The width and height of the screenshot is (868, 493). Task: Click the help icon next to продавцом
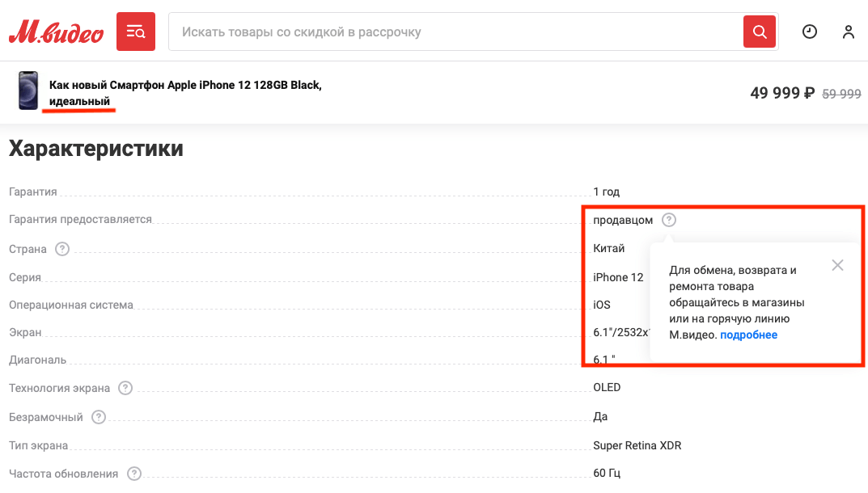pos(669,220)
